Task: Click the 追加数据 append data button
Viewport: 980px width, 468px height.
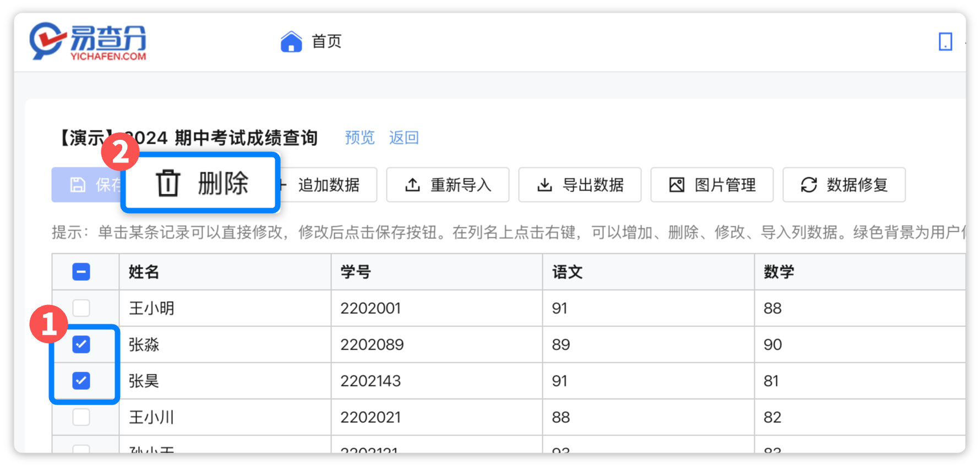Action: 328,185
